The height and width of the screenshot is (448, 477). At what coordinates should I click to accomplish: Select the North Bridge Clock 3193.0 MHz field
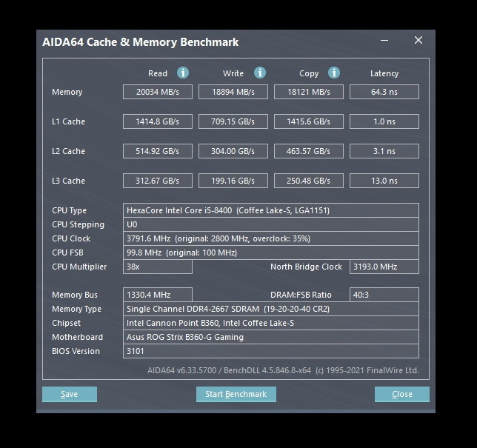point(384,267)
